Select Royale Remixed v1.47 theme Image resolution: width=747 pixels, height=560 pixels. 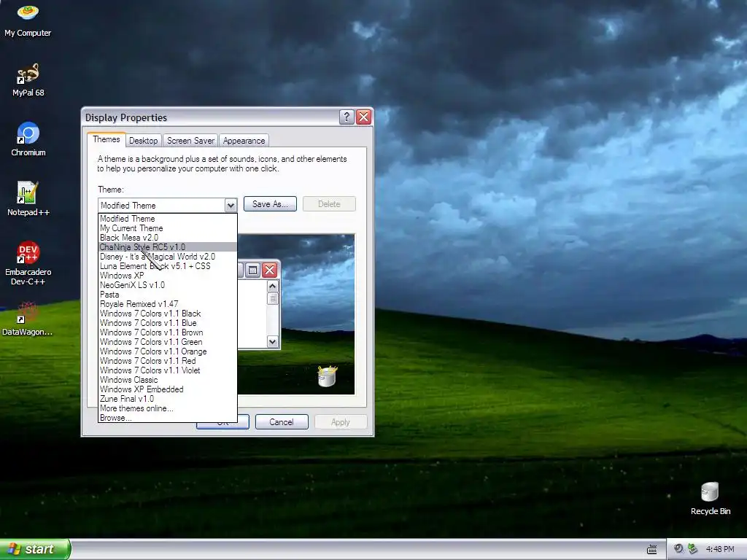coord(168,304)
